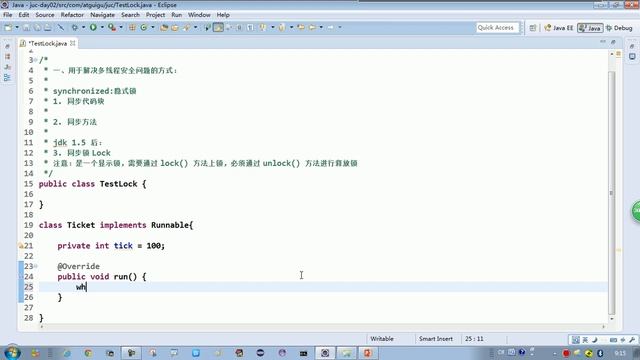Click the Open Type toolbar icon

click(x=164, y=27)
